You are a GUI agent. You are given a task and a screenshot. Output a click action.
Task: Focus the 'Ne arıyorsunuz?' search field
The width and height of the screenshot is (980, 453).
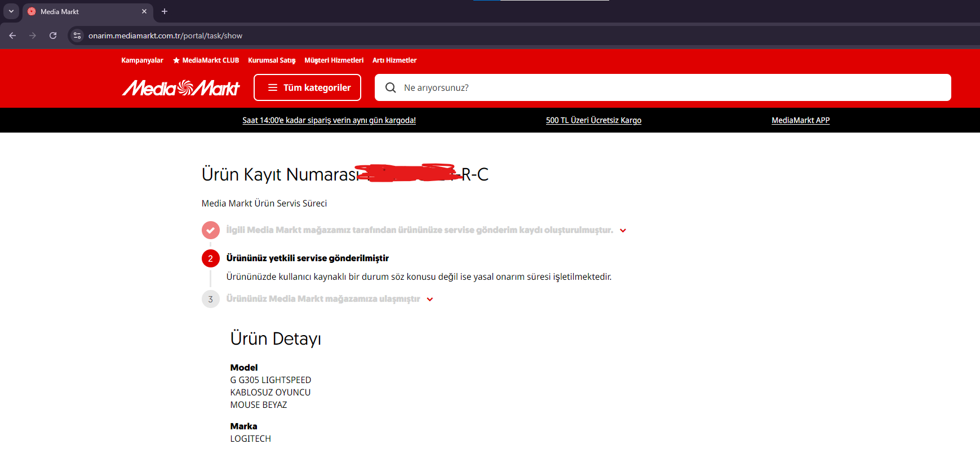point(663,87)
